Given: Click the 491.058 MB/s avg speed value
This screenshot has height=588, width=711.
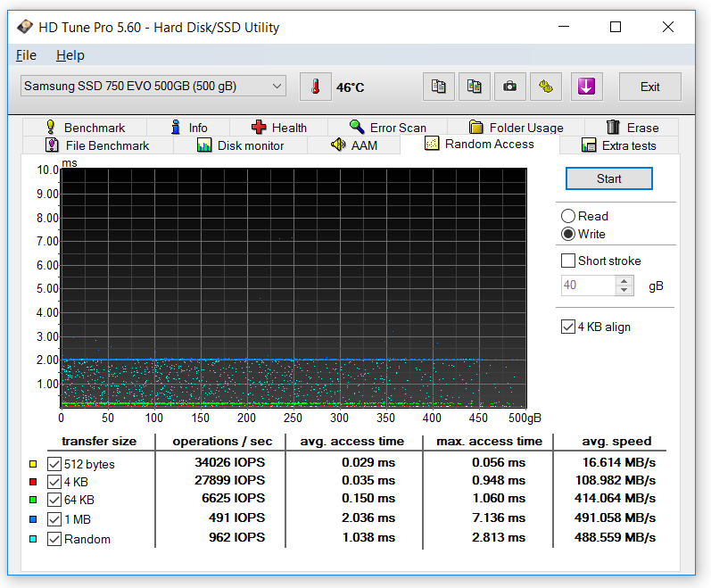Looking at the screenshot, I should (x=616, y=518).
